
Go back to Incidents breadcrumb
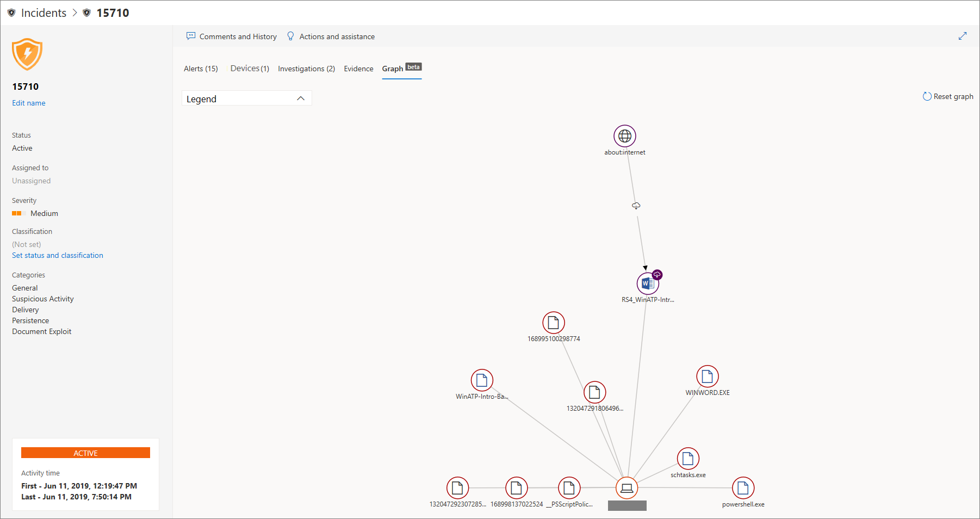click(x=44, y=13)
